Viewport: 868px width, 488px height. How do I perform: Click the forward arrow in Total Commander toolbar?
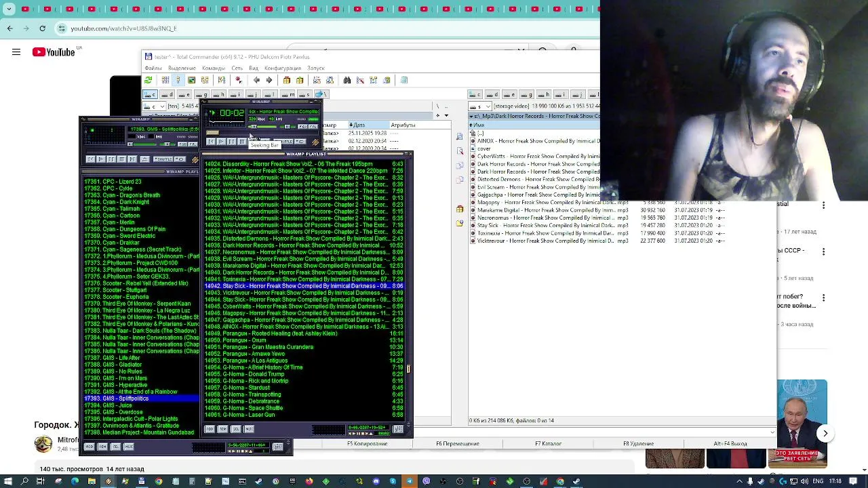click(269, 80)
